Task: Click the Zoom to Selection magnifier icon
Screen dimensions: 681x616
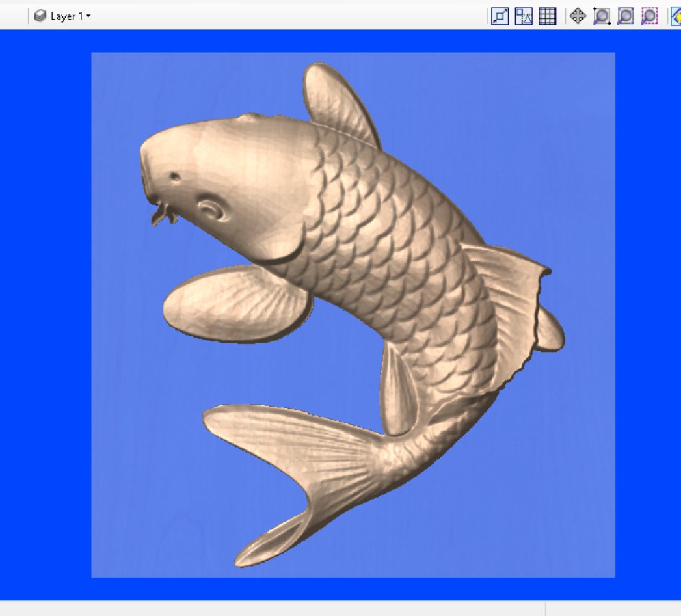Action: tap(650, 17)
